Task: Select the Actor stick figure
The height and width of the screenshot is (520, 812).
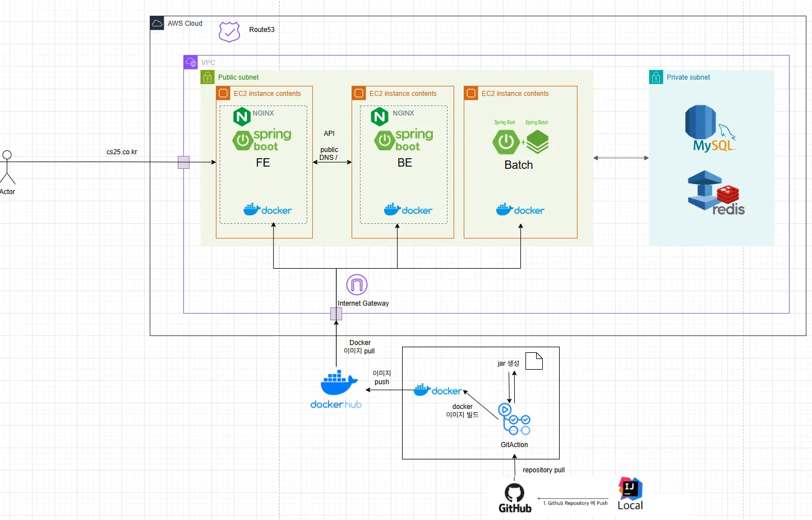Action: (x=7, y=167)
